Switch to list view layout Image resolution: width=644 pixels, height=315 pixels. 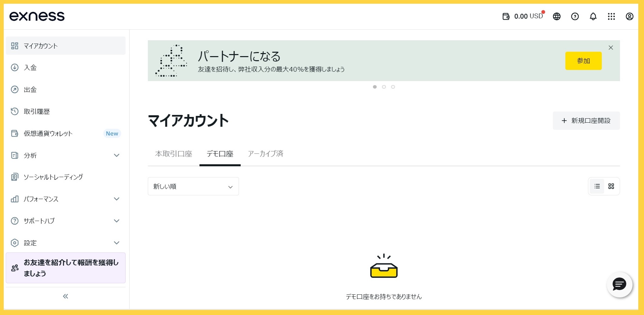pyautogui.click(x=597, y=186)
